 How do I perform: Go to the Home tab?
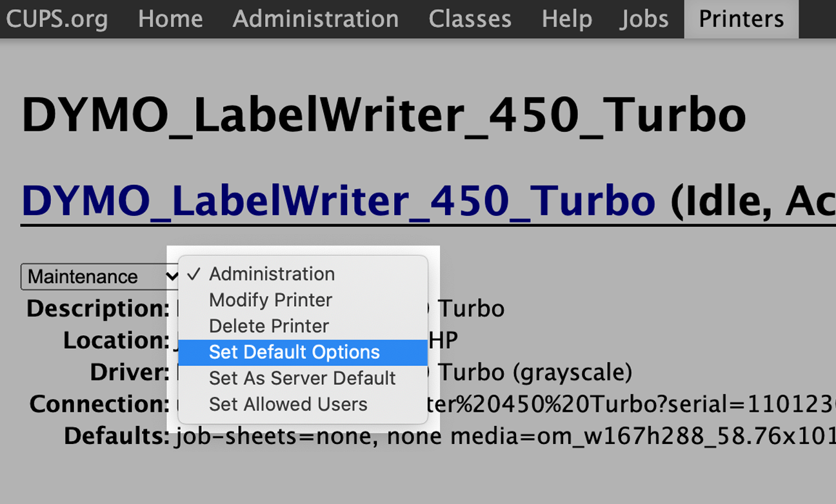[x=170, y=19]
